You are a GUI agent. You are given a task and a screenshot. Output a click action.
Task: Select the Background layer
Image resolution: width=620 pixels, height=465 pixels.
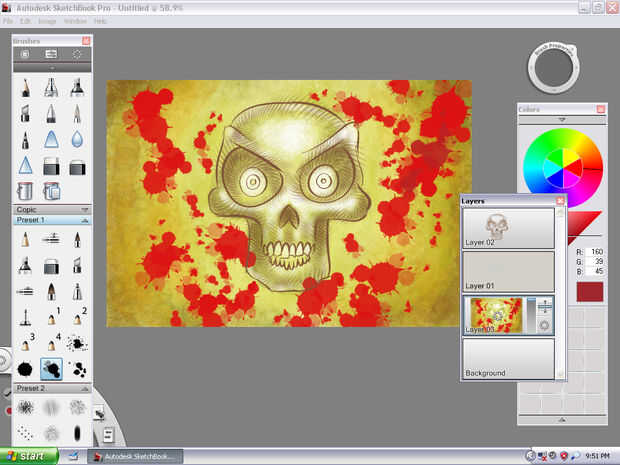508,359
